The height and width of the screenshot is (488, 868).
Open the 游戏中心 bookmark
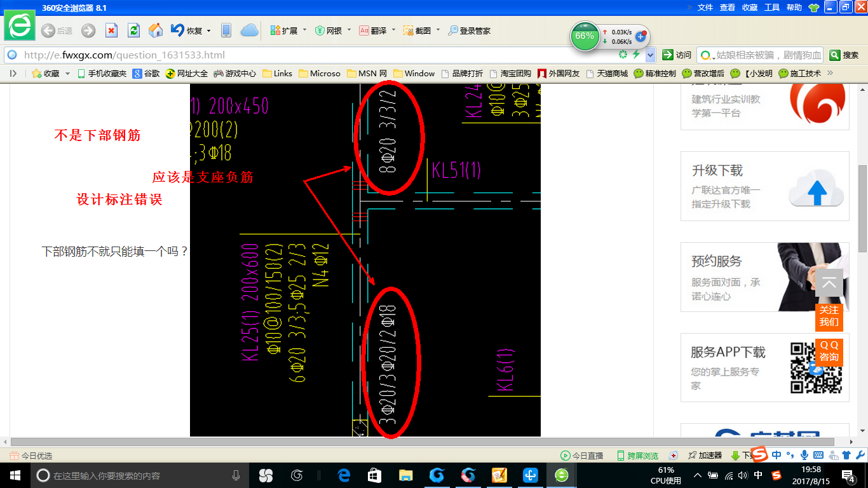(x=235, y=74)
